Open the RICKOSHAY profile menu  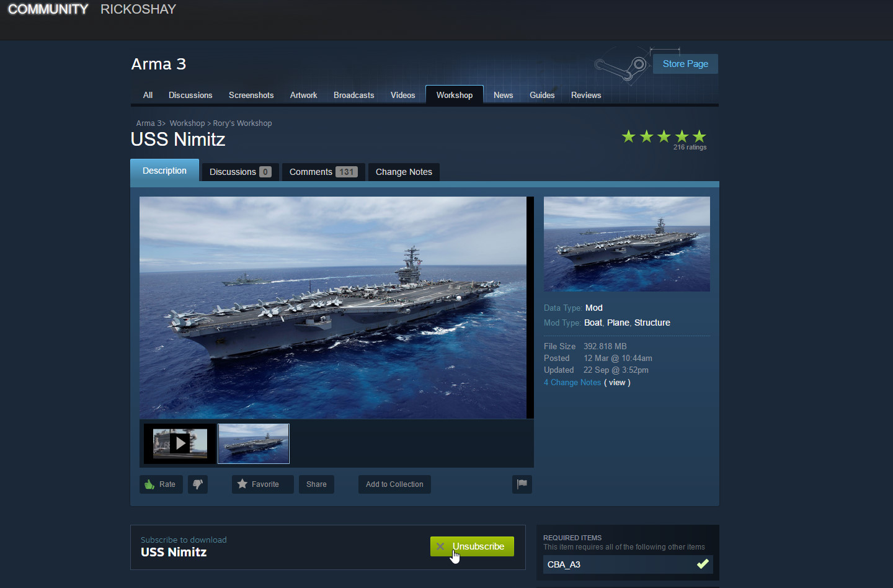tap(138, 9)
